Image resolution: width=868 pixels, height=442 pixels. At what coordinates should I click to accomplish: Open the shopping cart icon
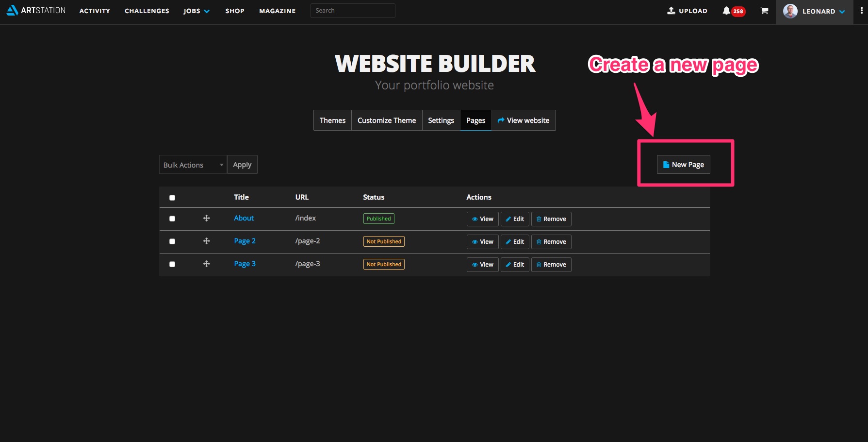[764, 11]
